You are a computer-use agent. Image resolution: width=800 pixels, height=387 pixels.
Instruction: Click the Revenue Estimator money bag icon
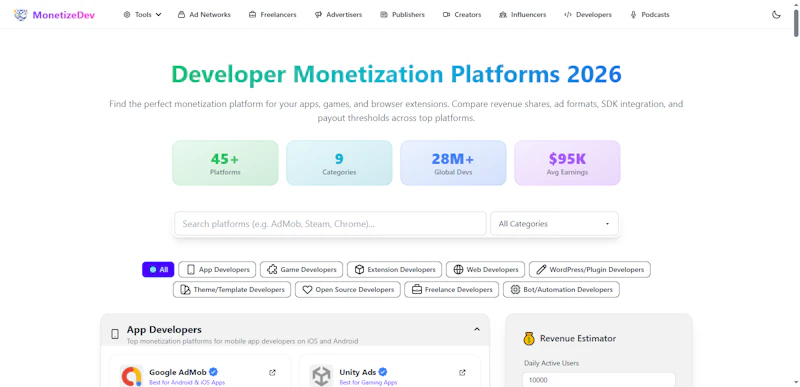coord(529,339)
